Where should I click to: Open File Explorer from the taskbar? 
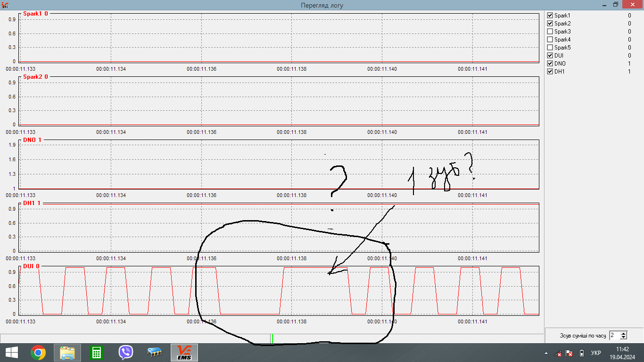[x=67, y=353]
